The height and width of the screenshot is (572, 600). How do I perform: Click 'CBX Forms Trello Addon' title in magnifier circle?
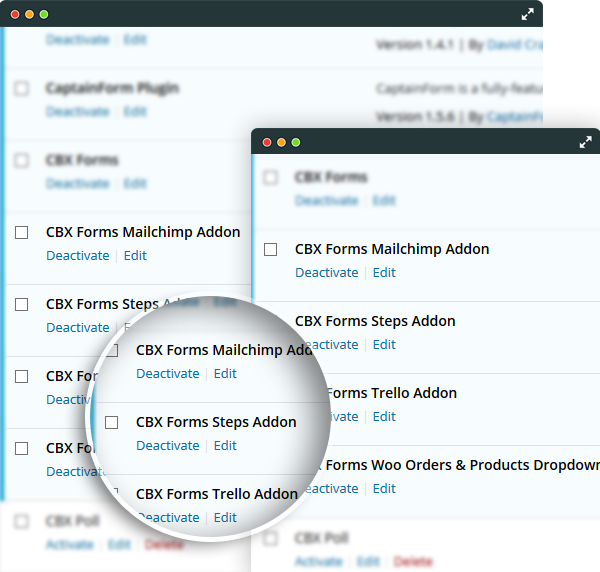pyautogui.click(x=217, y=494)
